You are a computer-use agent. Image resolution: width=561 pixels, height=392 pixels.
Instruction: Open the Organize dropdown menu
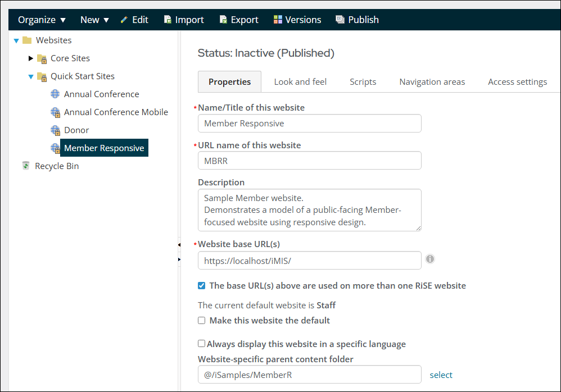(42, 20)
